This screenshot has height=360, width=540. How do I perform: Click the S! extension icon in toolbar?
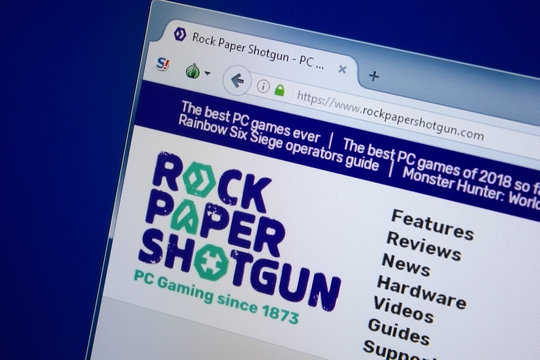point(163,64)
